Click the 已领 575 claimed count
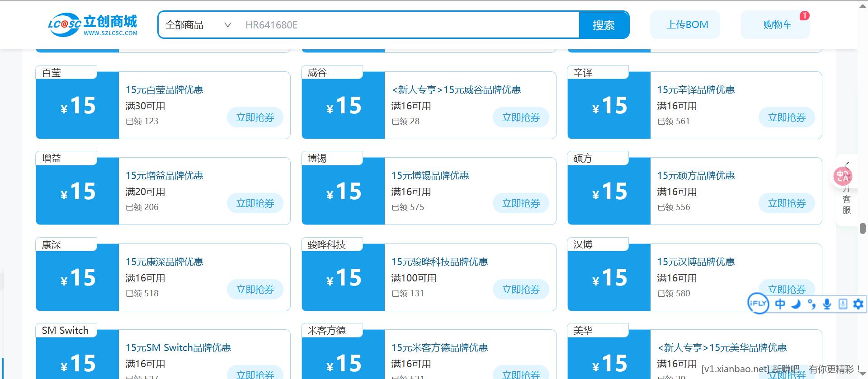 click(x=408, y=207)
